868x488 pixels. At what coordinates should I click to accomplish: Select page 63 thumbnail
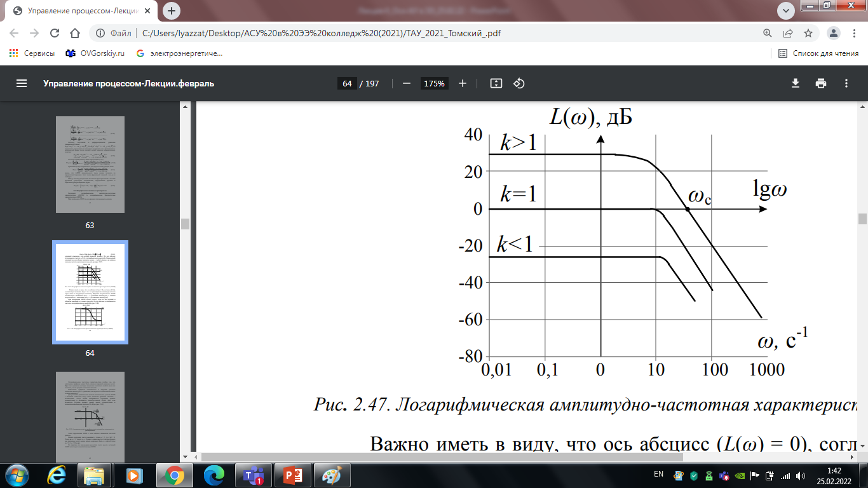[90, 166]
